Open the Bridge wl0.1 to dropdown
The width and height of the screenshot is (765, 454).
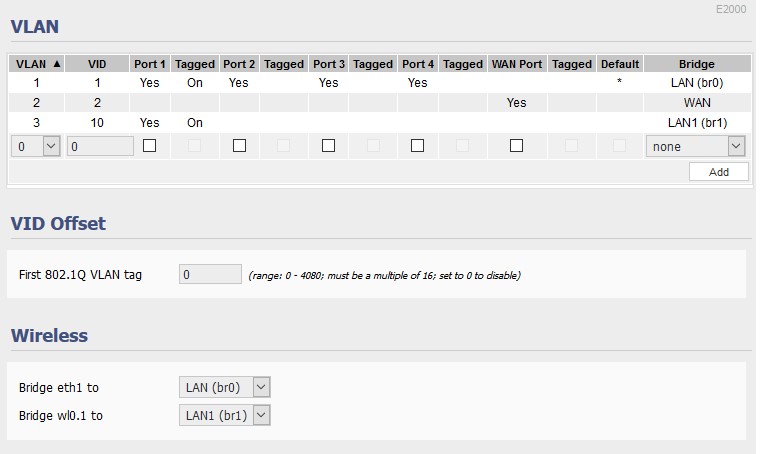(224, 415)
